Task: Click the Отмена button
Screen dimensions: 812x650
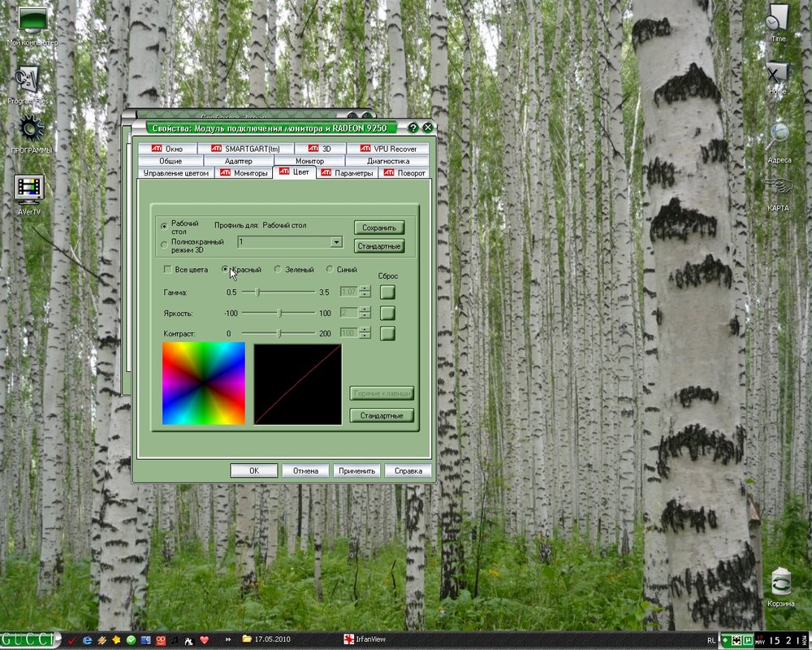Action: click(305, 470)
